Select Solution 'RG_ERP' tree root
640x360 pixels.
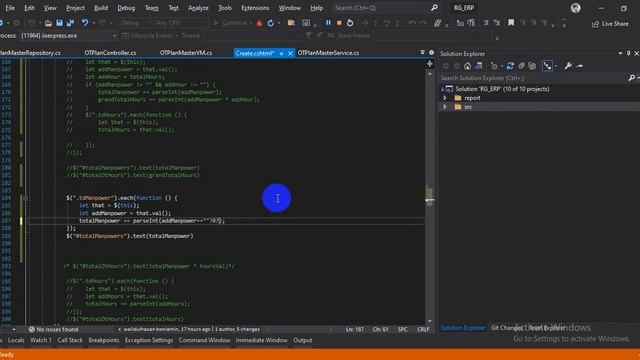tap(502, 89)
